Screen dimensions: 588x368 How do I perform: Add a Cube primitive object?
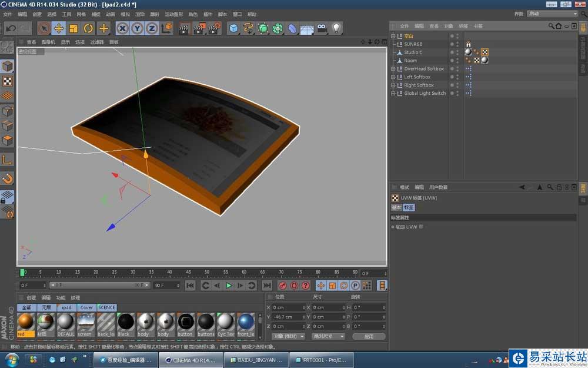234,28
